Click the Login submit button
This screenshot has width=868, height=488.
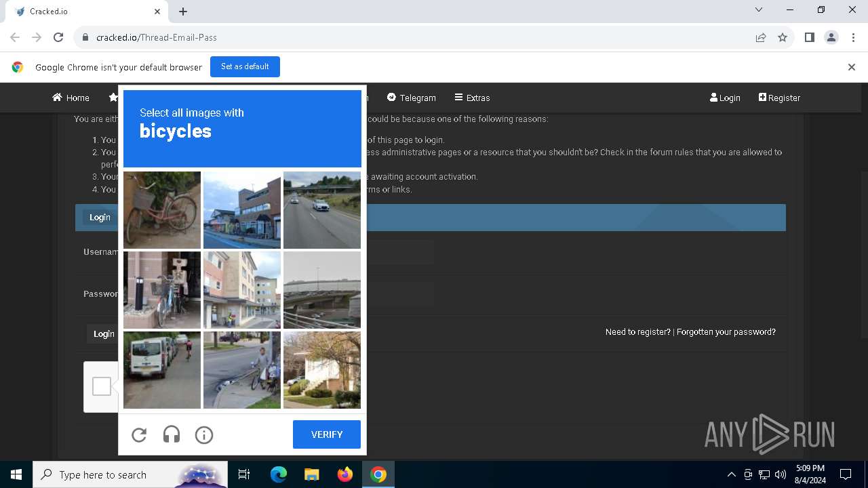point(104,333)
